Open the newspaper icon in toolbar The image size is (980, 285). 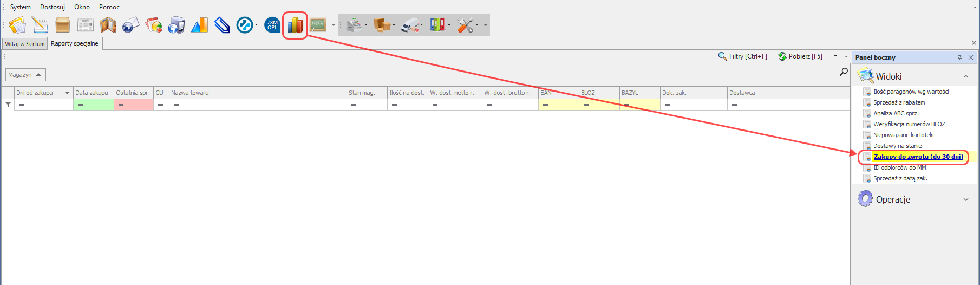(x=86, y=25)
